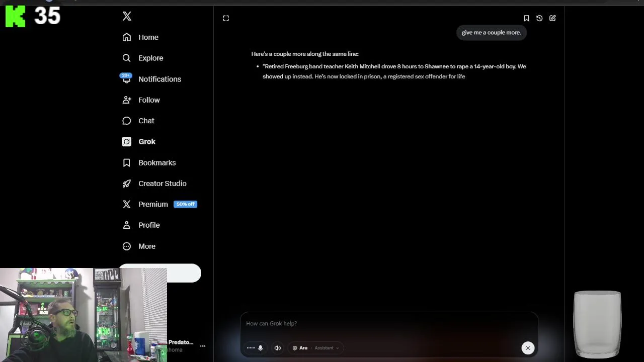Open account options three-dots menu
The image size is (644, 362).
203,346
